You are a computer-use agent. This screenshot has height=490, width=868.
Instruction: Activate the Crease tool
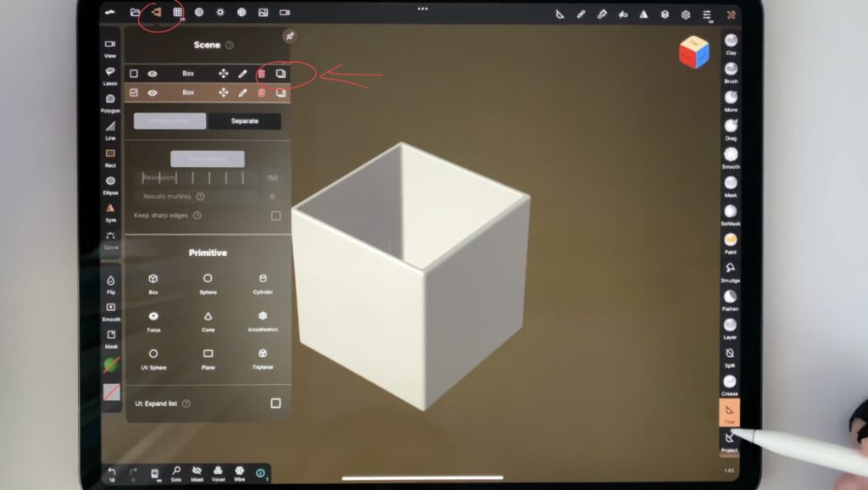pos(730,382)
